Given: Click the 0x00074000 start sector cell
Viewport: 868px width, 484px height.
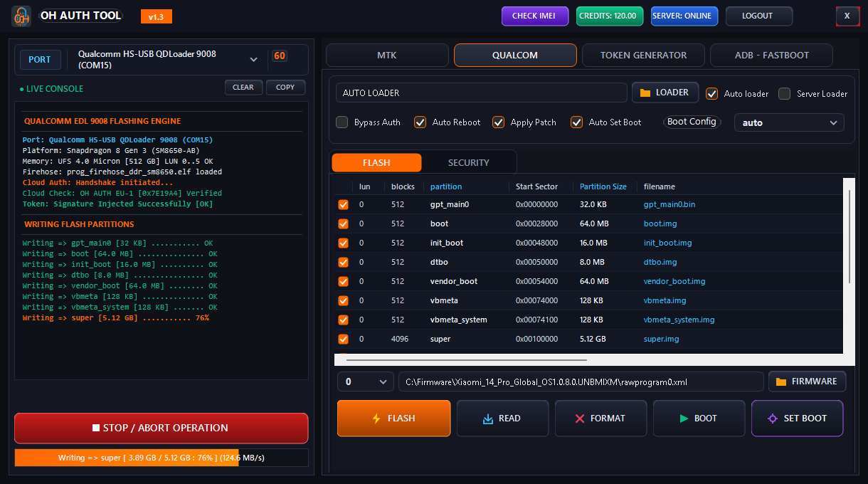Looking at the screenshot, I should pyautogui.click(x=537, y=300).
